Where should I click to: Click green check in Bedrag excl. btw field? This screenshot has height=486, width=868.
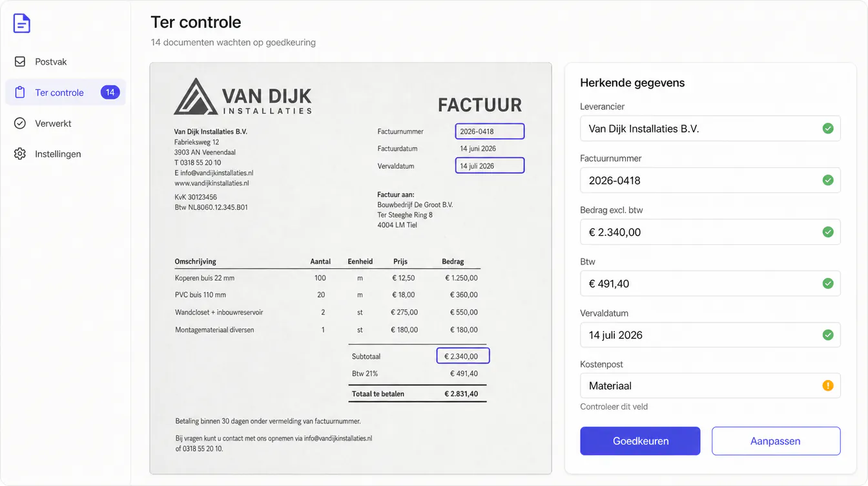click(x=828, y=232)
